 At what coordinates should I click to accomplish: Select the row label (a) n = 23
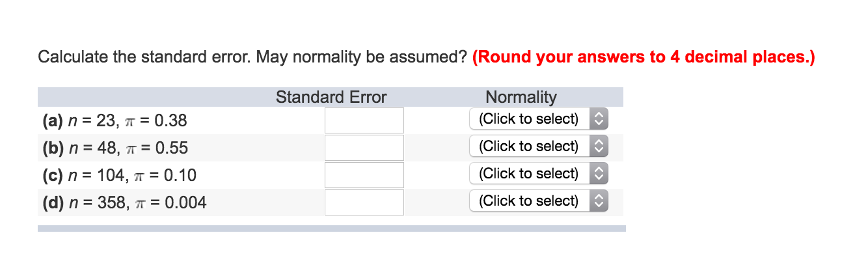(116, 121)
